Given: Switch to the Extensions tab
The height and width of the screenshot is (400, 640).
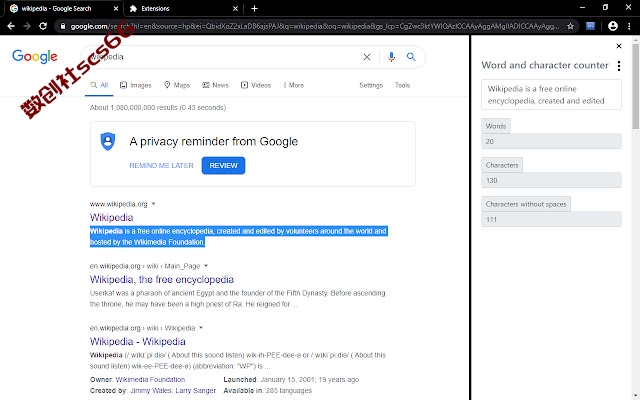Looking at the screenshot, I should tap(184, 9).
